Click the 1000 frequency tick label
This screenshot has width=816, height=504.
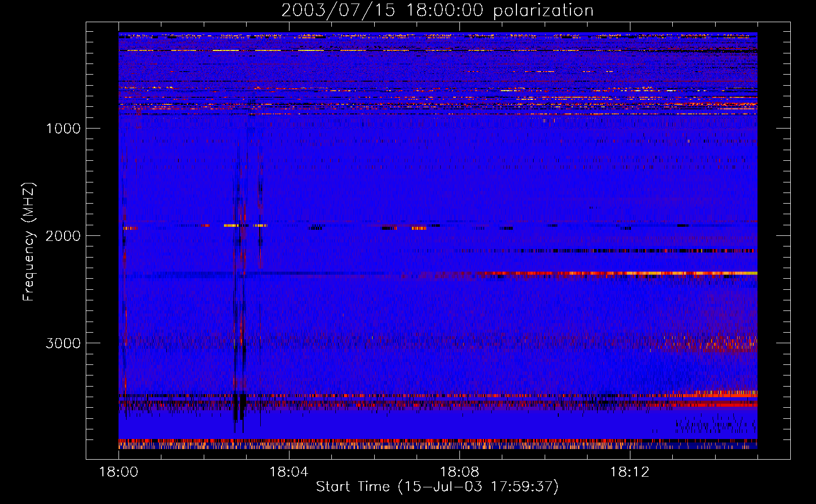click(63, 129)
